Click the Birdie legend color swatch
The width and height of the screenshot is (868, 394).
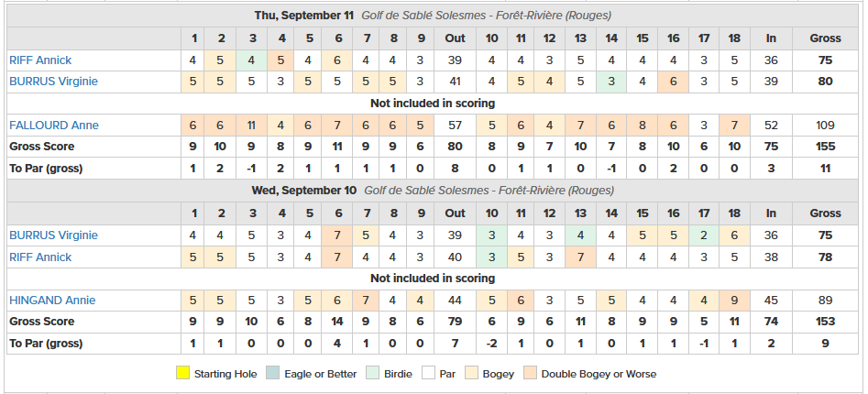coord(373,373)
